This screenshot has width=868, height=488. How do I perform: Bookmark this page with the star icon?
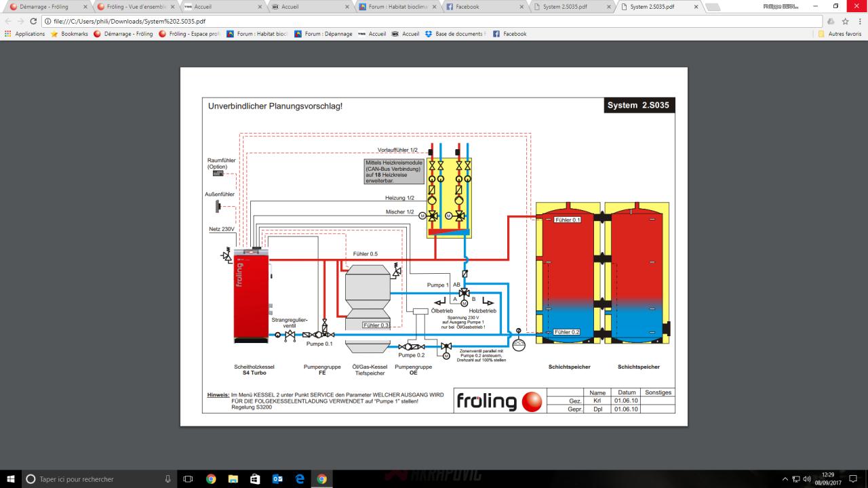845,21
